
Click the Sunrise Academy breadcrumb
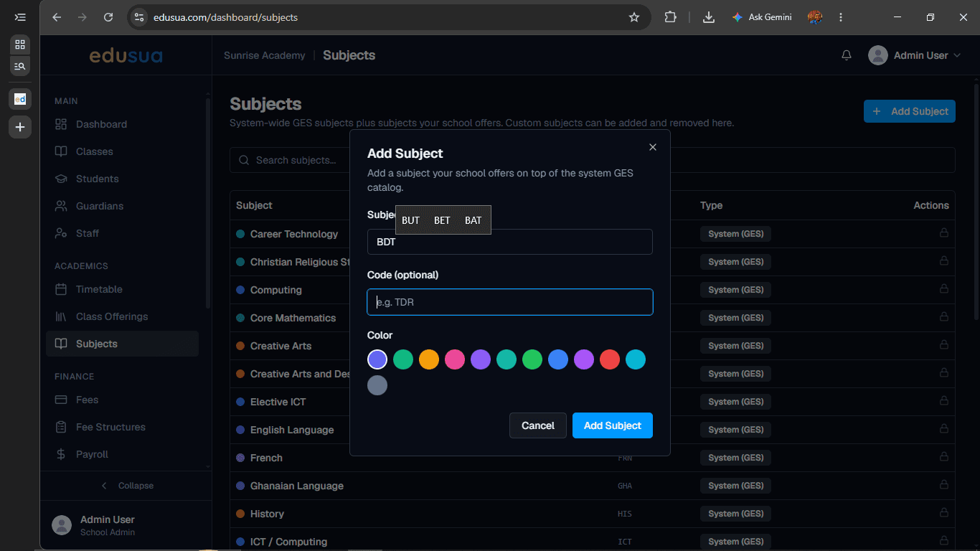[264, 55]
